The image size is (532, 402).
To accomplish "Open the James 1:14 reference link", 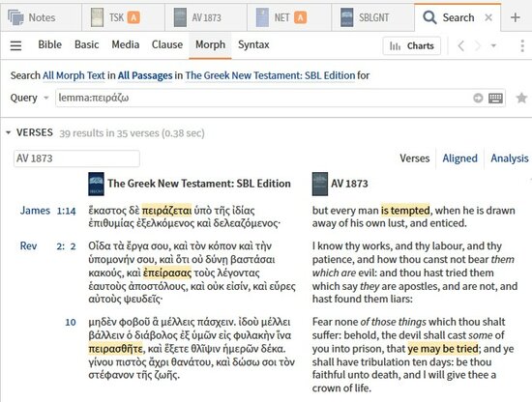I will (47, 211).
